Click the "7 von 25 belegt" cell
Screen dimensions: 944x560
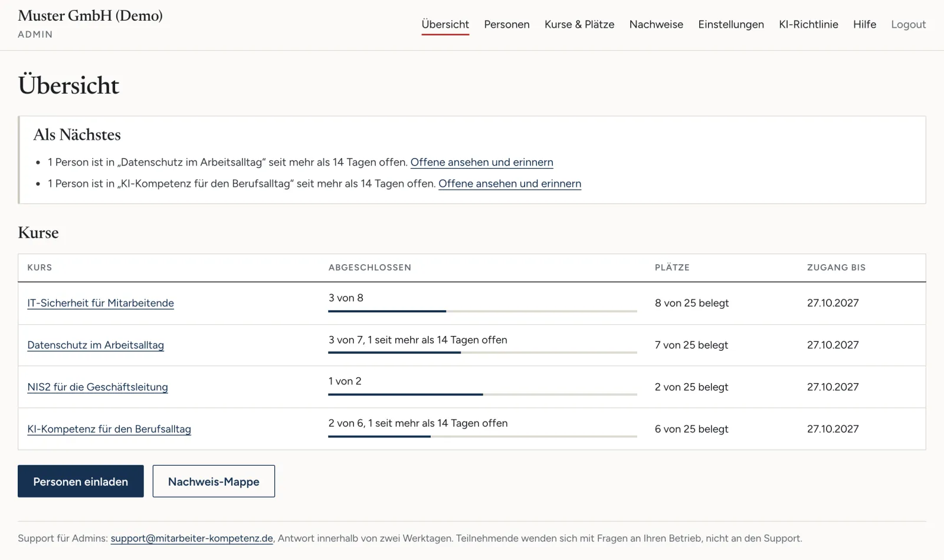click(691, 345)
